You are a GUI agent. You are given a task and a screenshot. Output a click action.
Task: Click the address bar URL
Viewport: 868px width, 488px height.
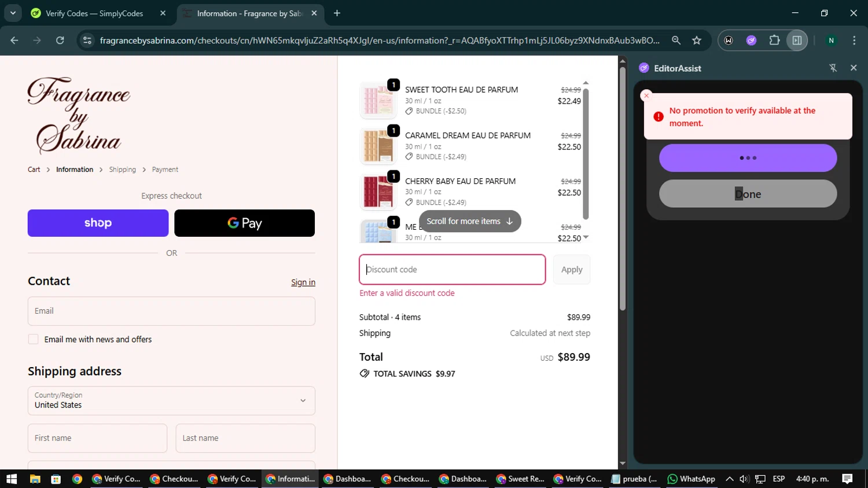380,40
